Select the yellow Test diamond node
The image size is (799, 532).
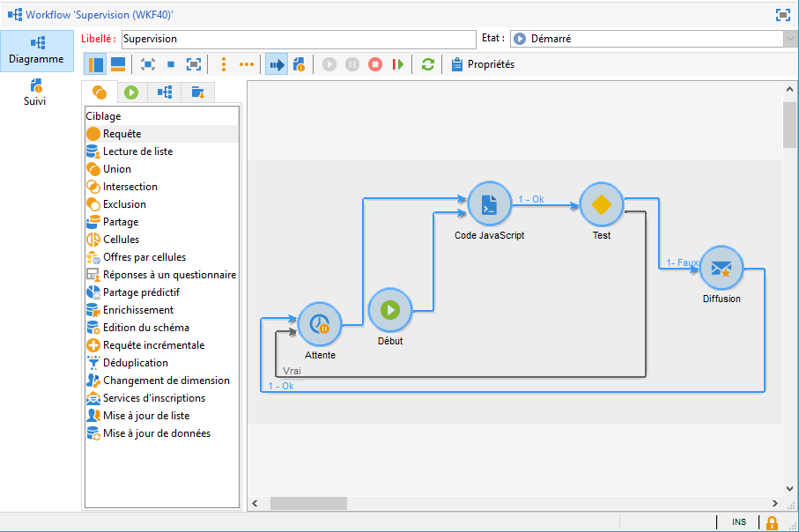[x=602, y=204]
